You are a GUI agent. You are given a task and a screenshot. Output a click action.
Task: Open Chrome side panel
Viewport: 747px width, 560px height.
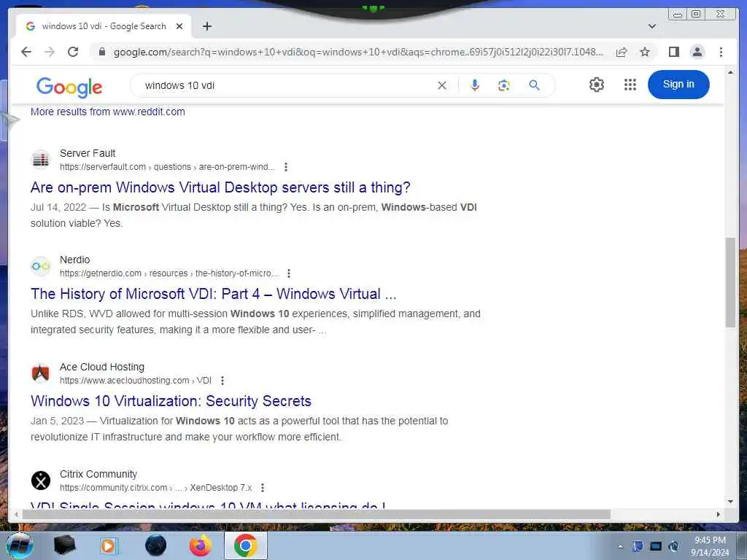pyautogui.click(x=673, y=52)
